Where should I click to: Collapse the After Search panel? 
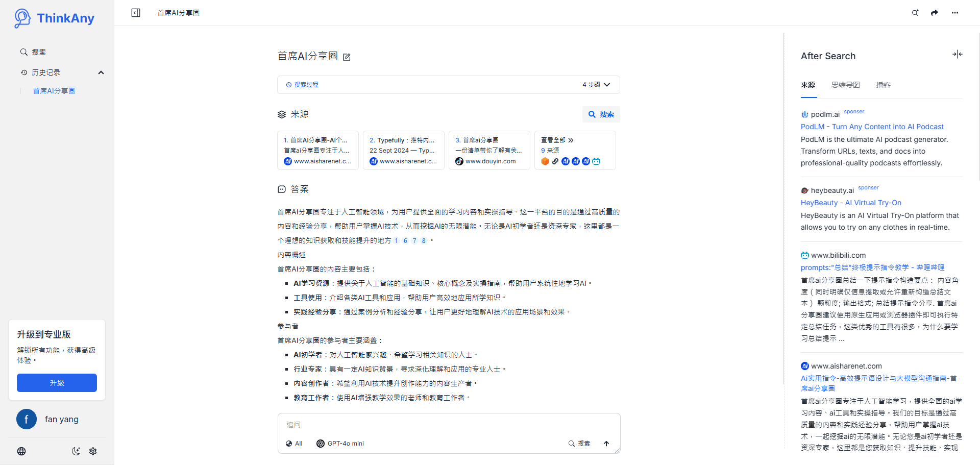(958, 54)
